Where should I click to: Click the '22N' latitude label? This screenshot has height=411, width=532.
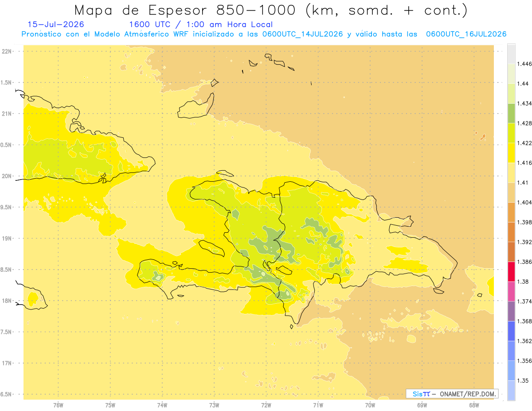6,51
